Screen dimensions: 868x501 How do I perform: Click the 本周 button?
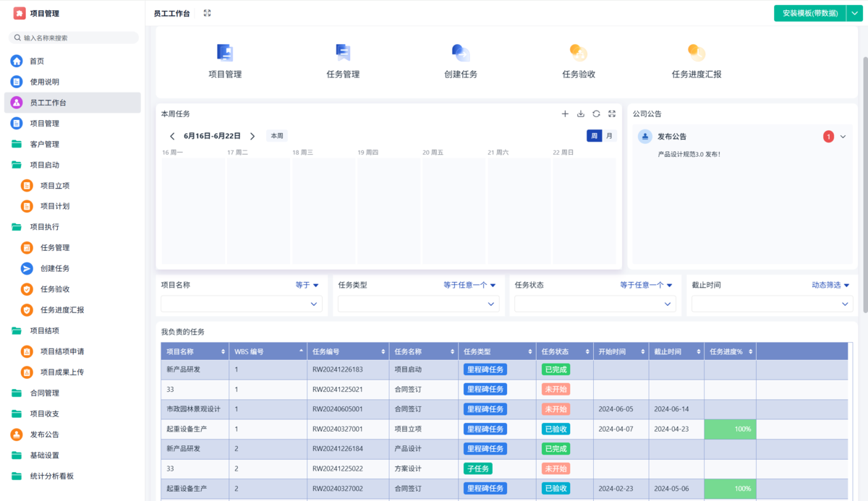(277, 136)
